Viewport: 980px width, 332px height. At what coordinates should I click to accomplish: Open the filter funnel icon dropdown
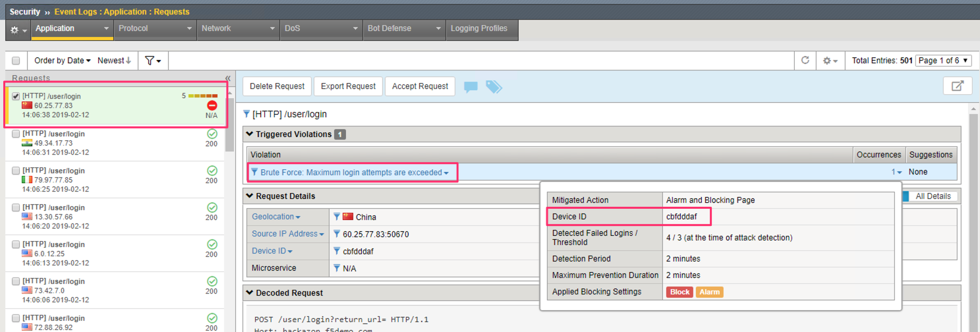tap(153, 60)
